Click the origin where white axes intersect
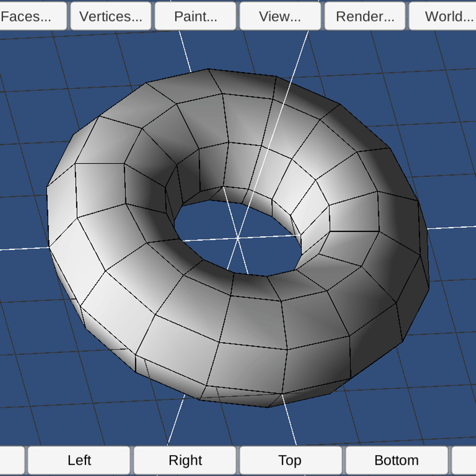 click(238, 238)
